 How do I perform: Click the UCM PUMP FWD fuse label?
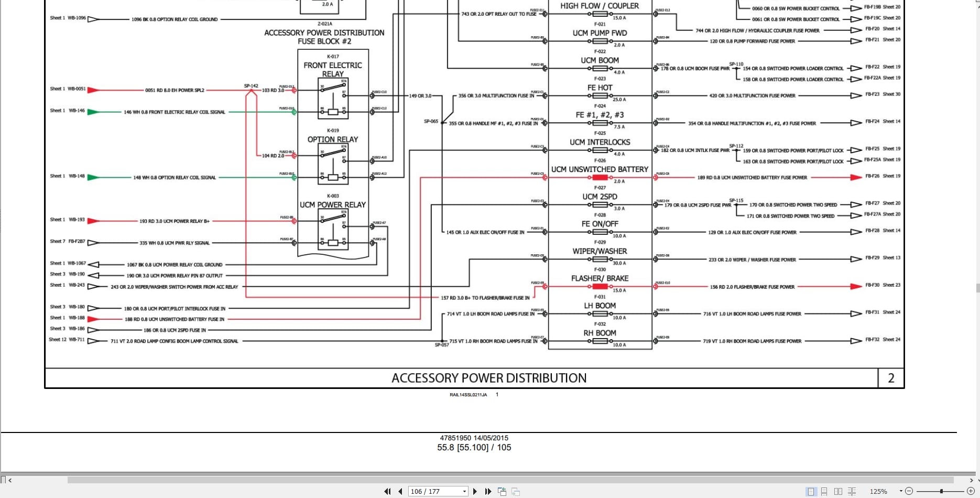pyautogui.click(x=600, y=33)
